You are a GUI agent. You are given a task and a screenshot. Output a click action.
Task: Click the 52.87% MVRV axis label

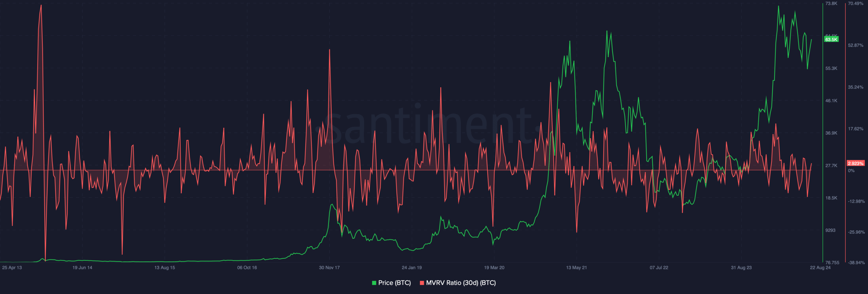tap(856, 45)
